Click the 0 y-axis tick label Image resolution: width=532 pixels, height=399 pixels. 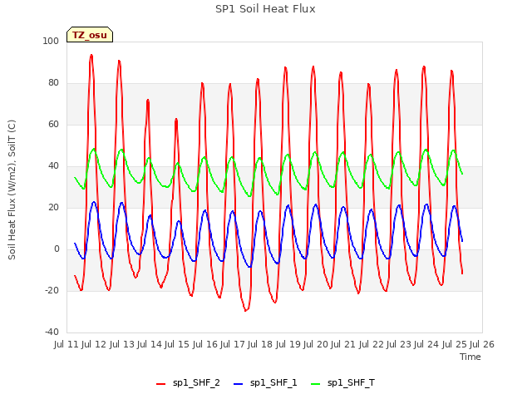(x=57, y=249)
